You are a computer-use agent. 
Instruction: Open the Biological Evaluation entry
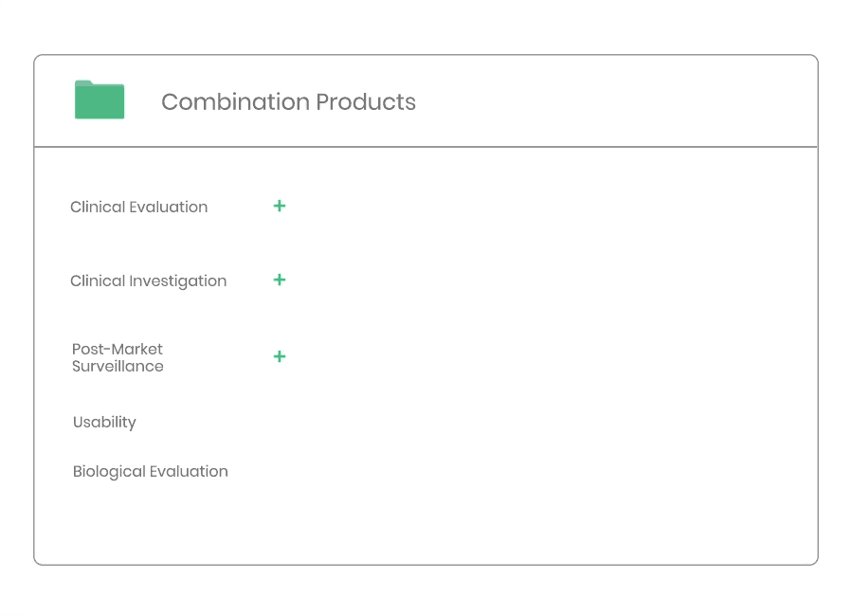[x=150, y=472]
